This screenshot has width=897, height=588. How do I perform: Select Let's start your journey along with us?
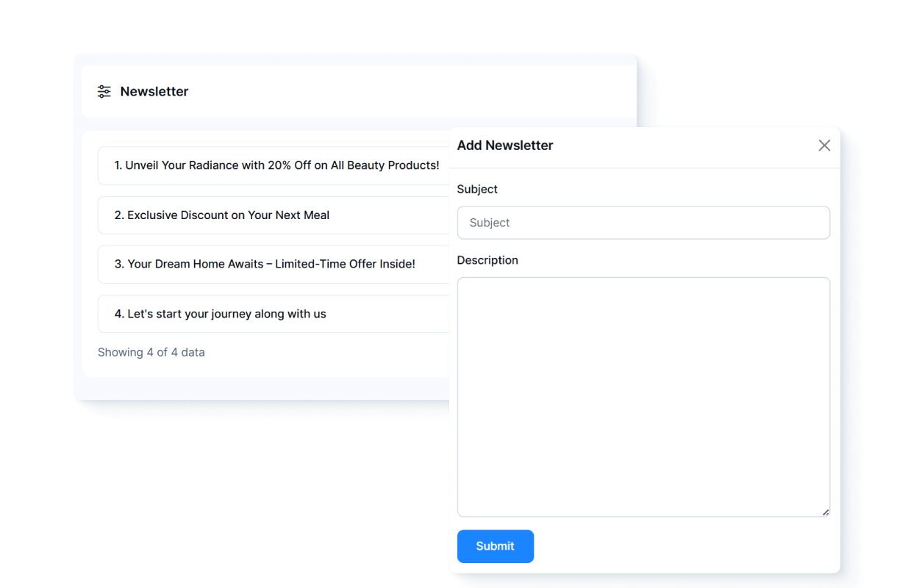[226, 314]
